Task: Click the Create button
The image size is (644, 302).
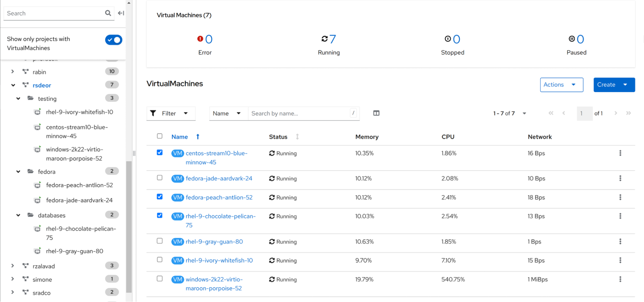Action: pos(613,85)
